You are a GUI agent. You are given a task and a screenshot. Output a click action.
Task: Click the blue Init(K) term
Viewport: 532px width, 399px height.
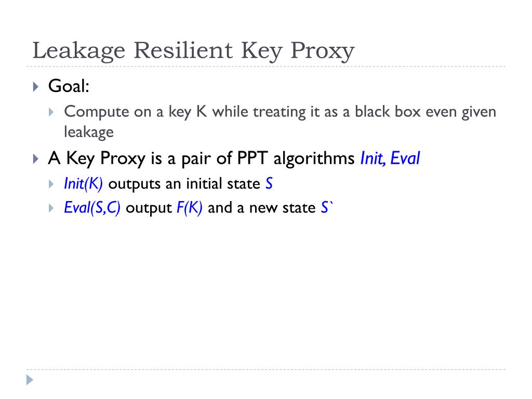[x=83, y=184]
